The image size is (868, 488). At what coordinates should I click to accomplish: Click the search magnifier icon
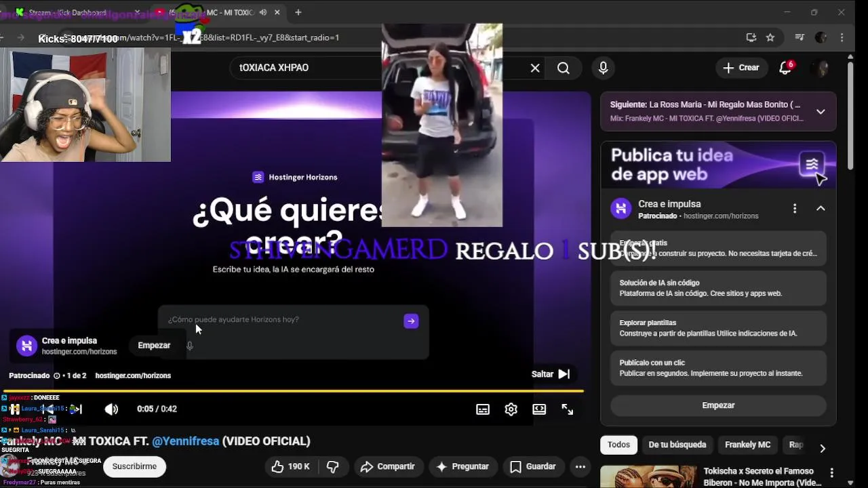(x=564, y=68)
